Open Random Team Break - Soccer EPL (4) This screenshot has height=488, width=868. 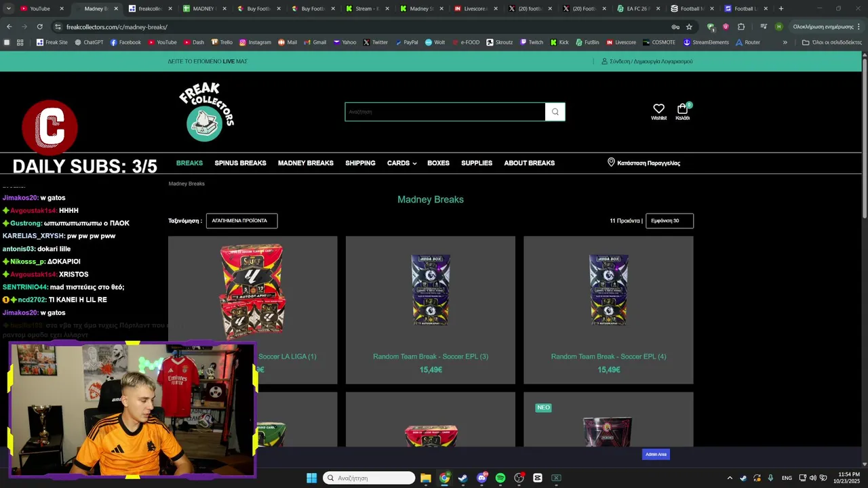[608, 357]
